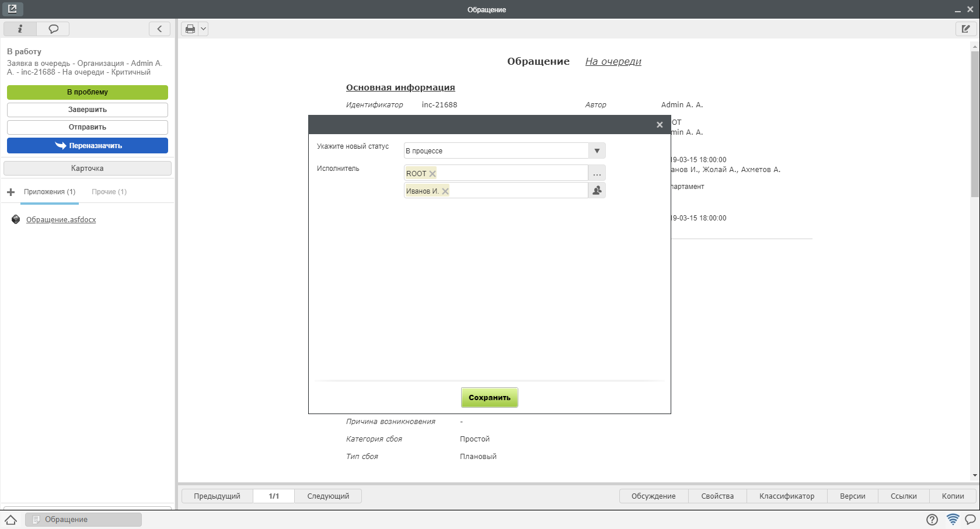
Task: Open the user picker icon
Action: point(597,191)
